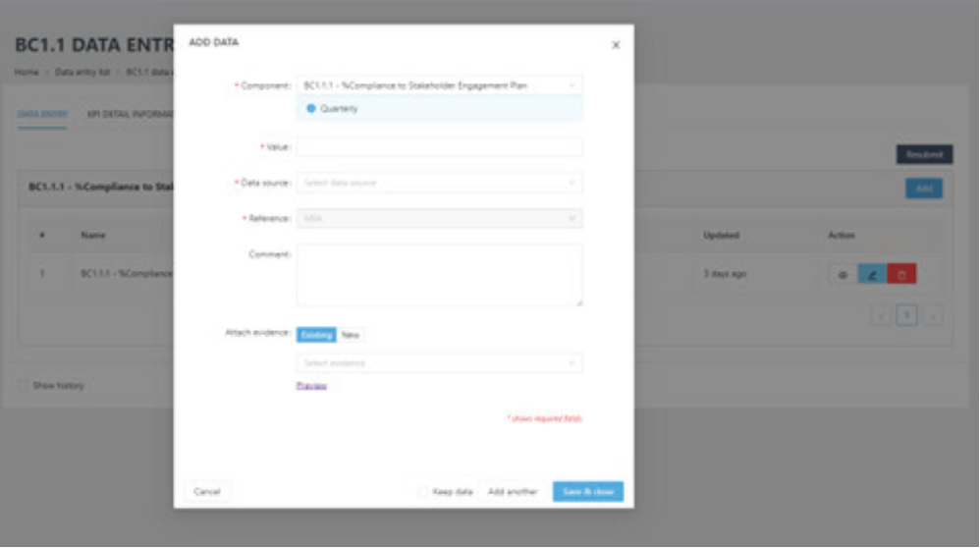
Task: Click into the Value input field
Action: [439, 147]
